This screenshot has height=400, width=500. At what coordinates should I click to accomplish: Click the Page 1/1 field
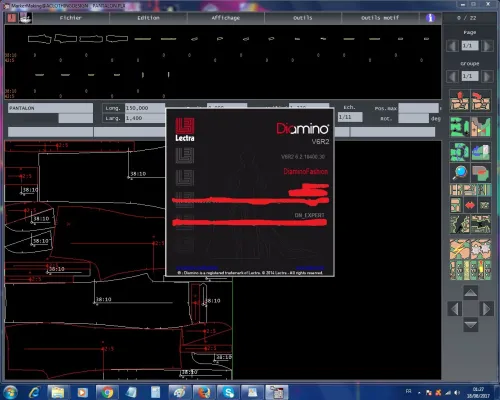tap(470, 46)
